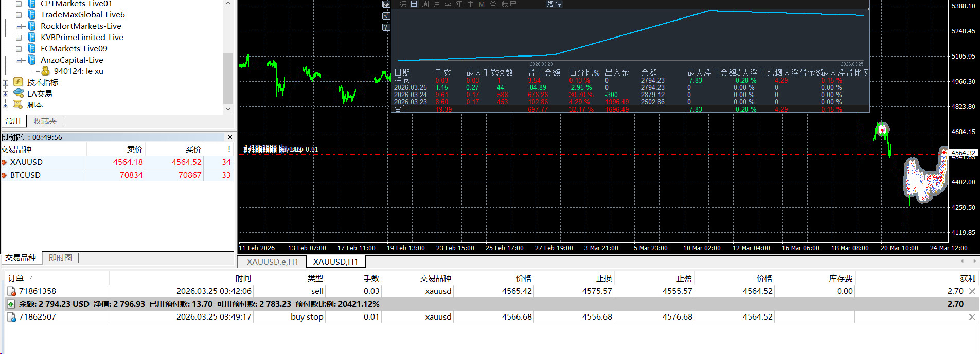The height and width of the screenshot is (354, 980).
Task: Select the 账户 account tab in the overlay
Action: tap(509, 4)
